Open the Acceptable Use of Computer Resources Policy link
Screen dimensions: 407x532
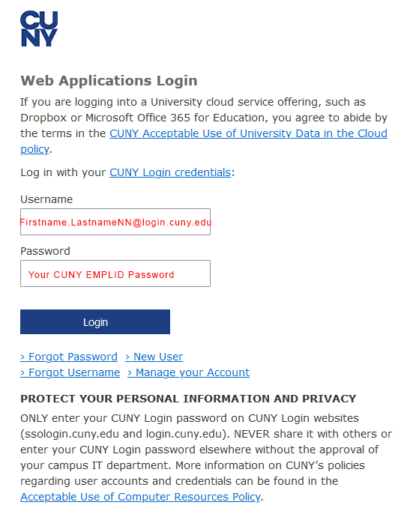point(140,497)
